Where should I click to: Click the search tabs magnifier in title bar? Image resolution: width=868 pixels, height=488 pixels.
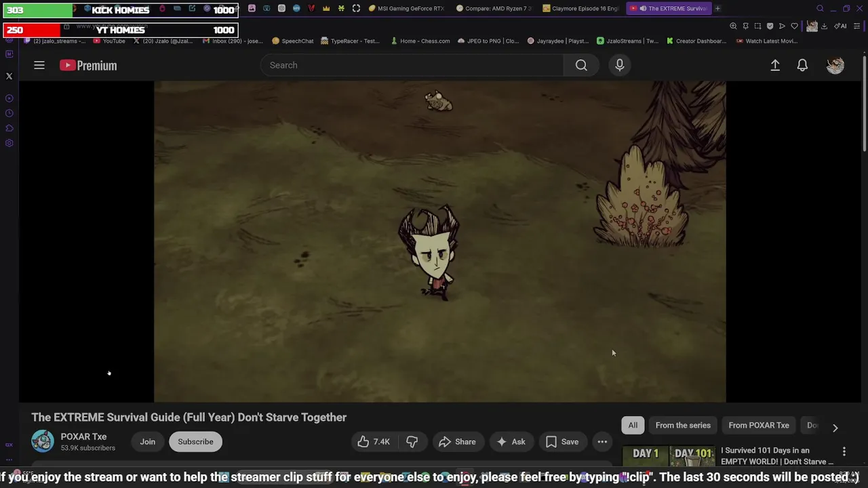point(820,9)
